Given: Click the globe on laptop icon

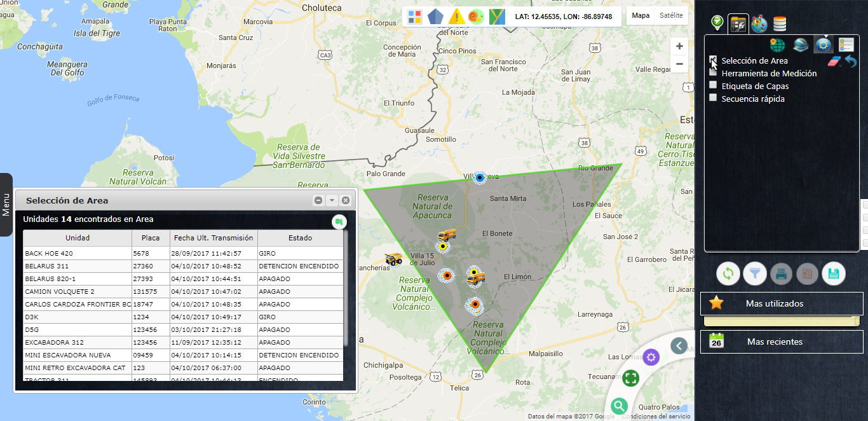Looking at the screenshot, I should coord(800,45).
